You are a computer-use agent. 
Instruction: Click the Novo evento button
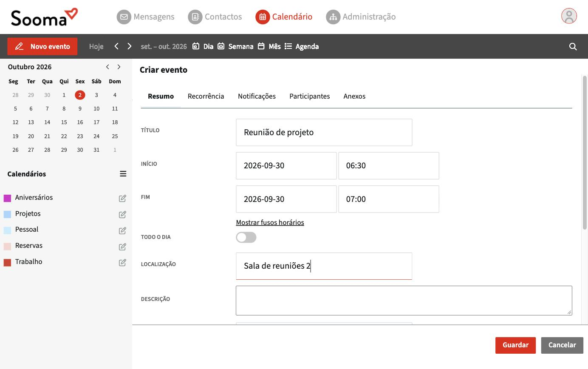pyautogui.click(x=42, y=46)
